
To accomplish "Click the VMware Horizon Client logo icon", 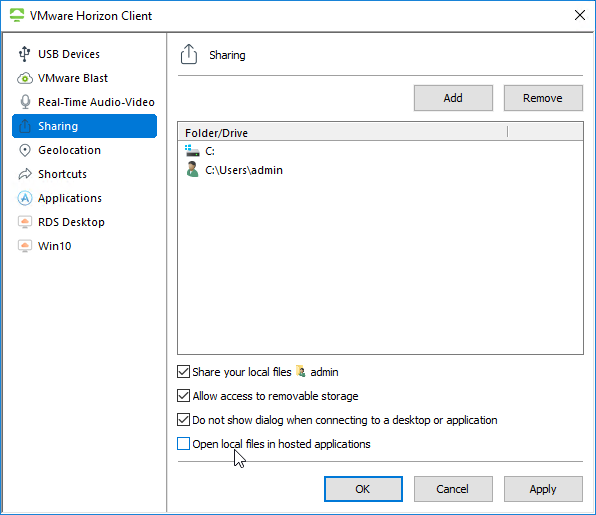I will click(x=17, y=15).
